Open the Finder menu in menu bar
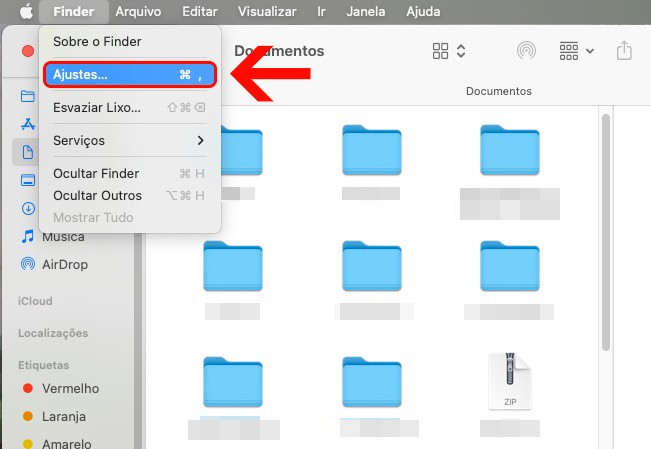651x449 pixels. point(73,12)
